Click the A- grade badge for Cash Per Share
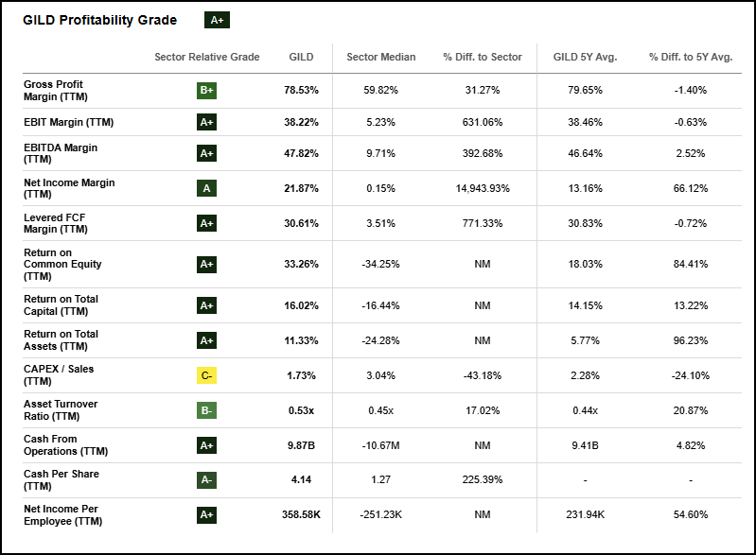Image resolution: width=756 pixels, height=555 pixels. (207, 480)
